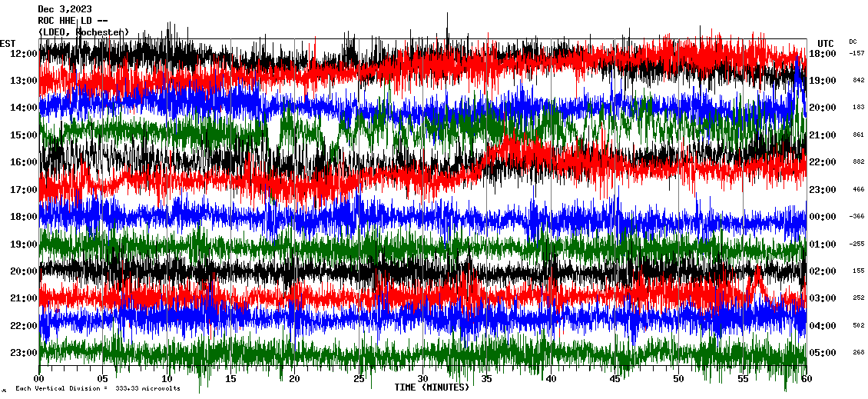The width and height of the screenshot is (868, 399).
Task: Click the EST axis heading
Action: click(x=8, y=43)
